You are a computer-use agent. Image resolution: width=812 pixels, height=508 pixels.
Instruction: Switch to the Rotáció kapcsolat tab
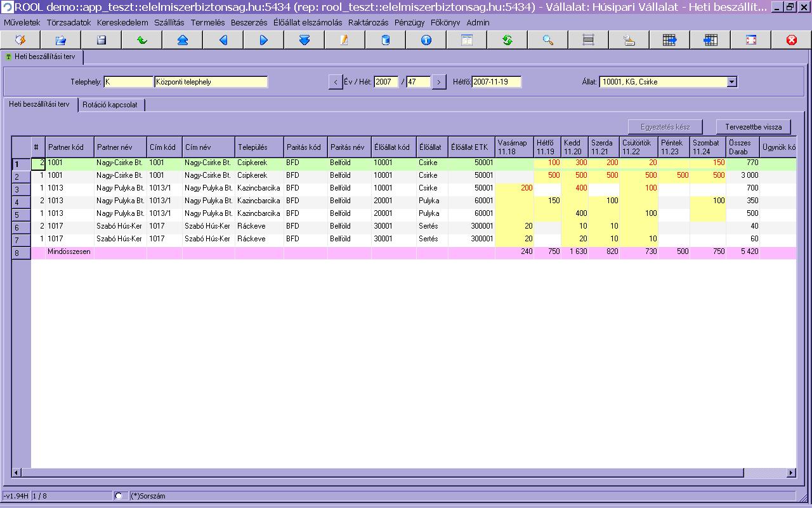click(x=110, y=105)
